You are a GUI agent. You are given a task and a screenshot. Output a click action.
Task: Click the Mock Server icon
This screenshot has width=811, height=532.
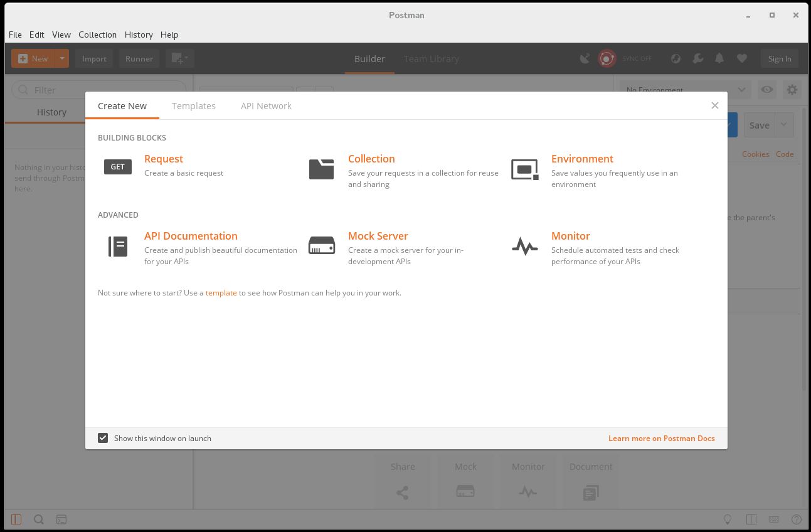[x=321, y=246]
